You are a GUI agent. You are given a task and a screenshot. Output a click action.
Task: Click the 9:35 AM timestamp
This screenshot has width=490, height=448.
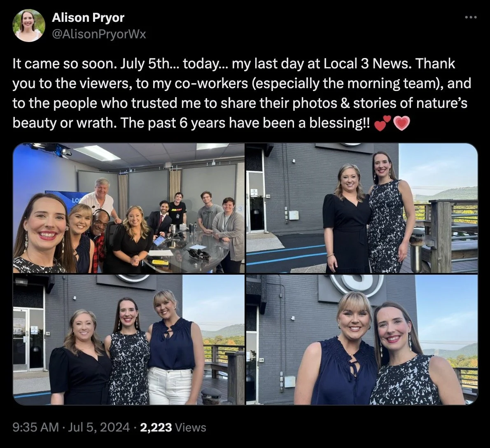click(x=36, y=427)
